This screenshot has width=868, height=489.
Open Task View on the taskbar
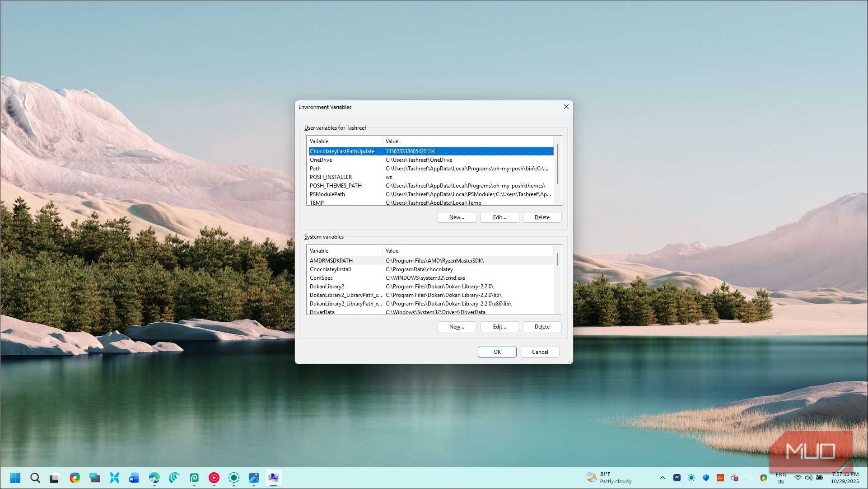pyautogui.click(x=55, y=478)
